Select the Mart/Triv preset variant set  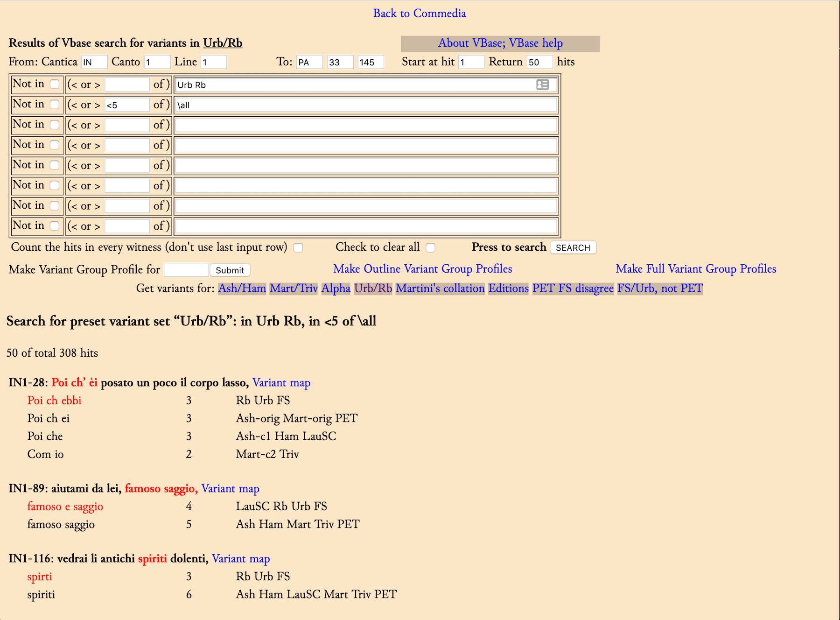[294, 289]
